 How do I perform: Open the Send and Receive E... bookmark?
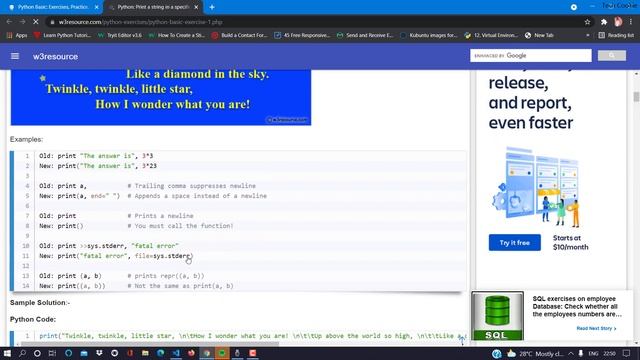pyautogui.click(x=365, y=36)
